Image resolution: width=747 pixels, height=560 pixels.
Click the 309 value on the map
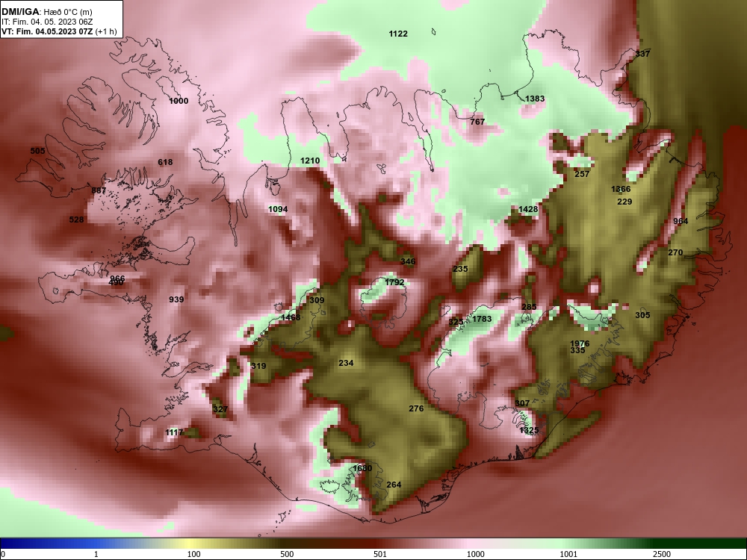pyautogui.click(x=317, y=300)
